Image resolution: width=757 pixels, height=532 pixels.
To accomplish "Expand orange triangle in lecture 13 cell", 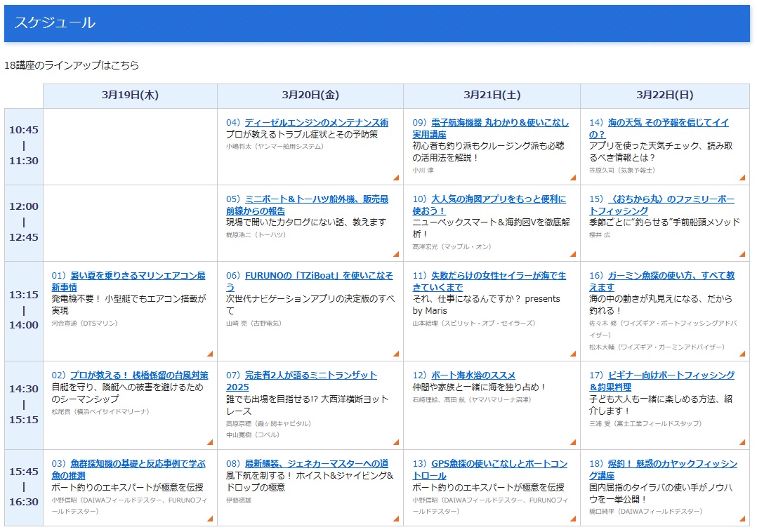I will pos(573,519).
